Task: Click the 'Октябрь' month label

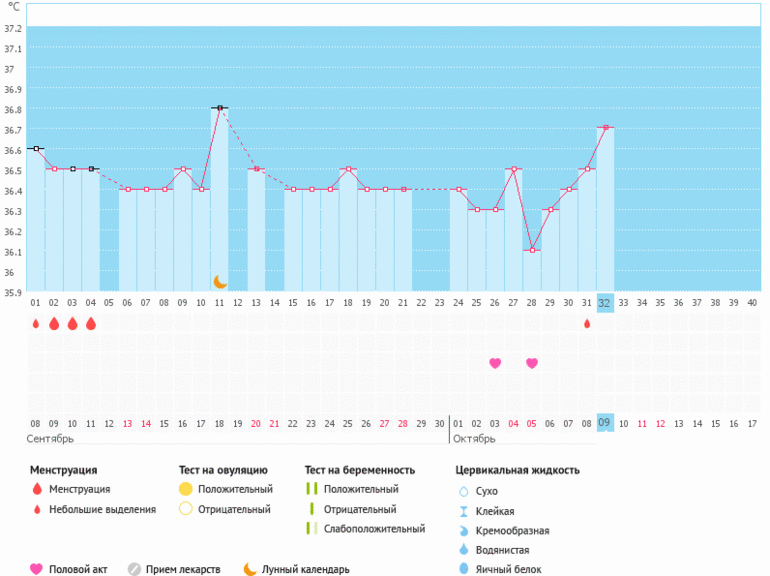Action: [476, 439]
